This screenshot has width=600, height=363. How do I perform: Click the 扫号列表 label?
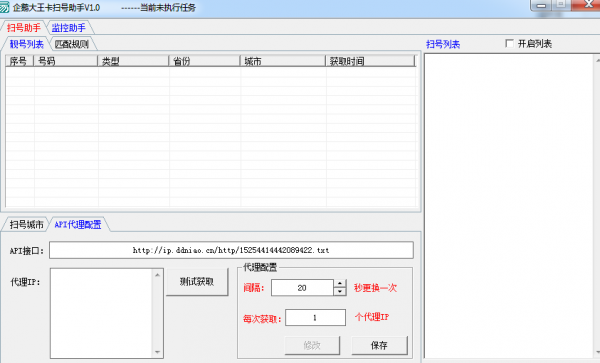click(443, 44)
